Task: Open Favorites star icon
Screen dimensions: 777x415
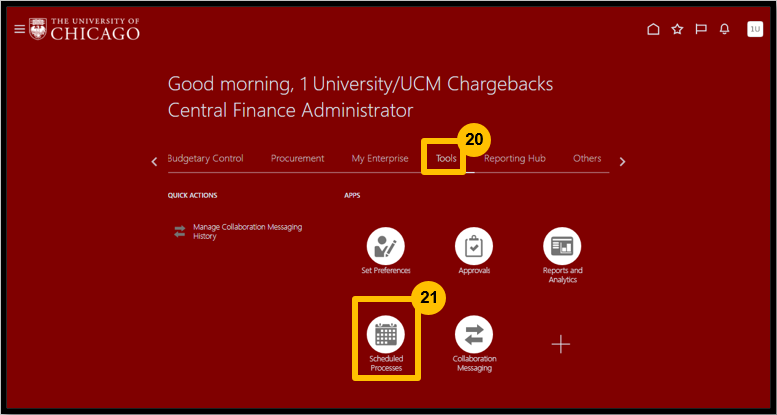Action: pos(677,30)
